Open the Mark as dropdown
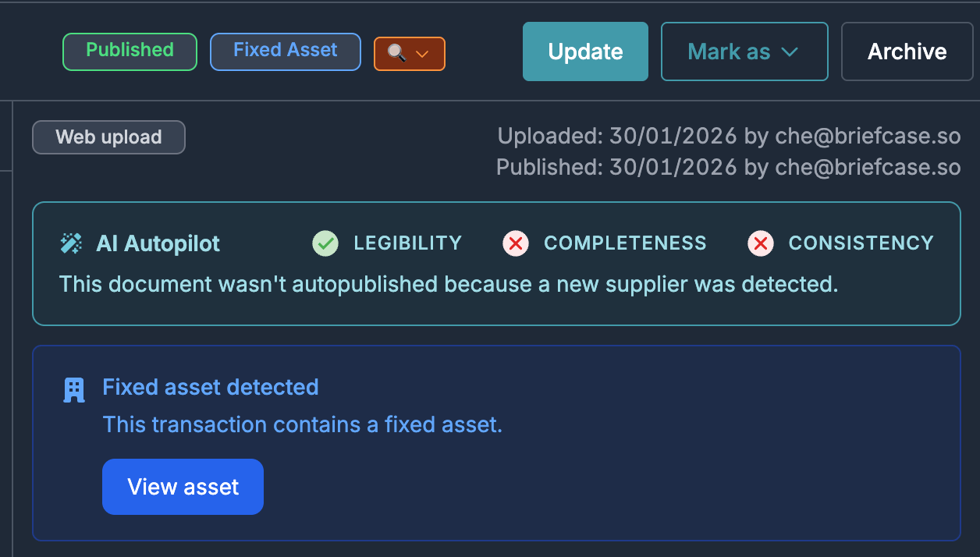The height and width of the screenshot is (557, 980). click(744, 51)
